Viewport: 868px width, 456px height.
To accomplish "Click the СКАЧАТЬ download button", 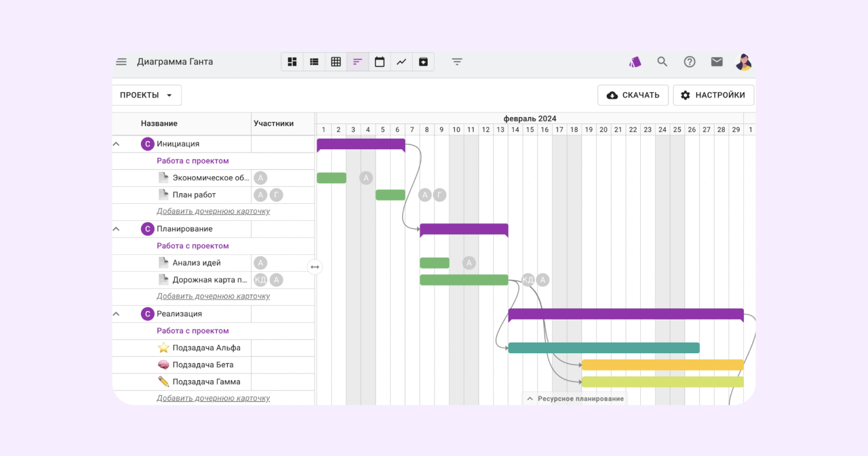I will click(x=633, y=95).
